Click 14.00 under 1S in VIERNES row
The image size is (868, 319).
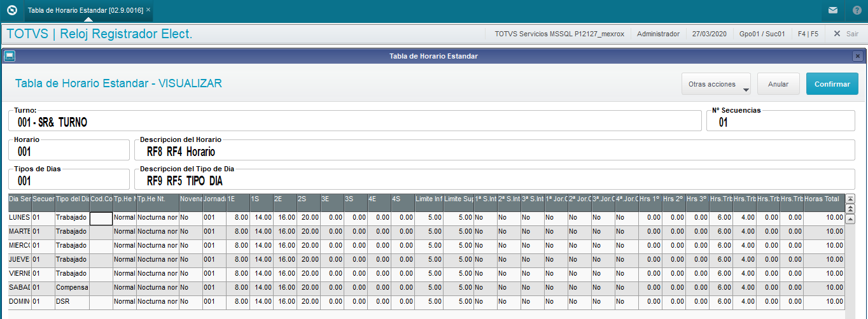tap(262, 273)
